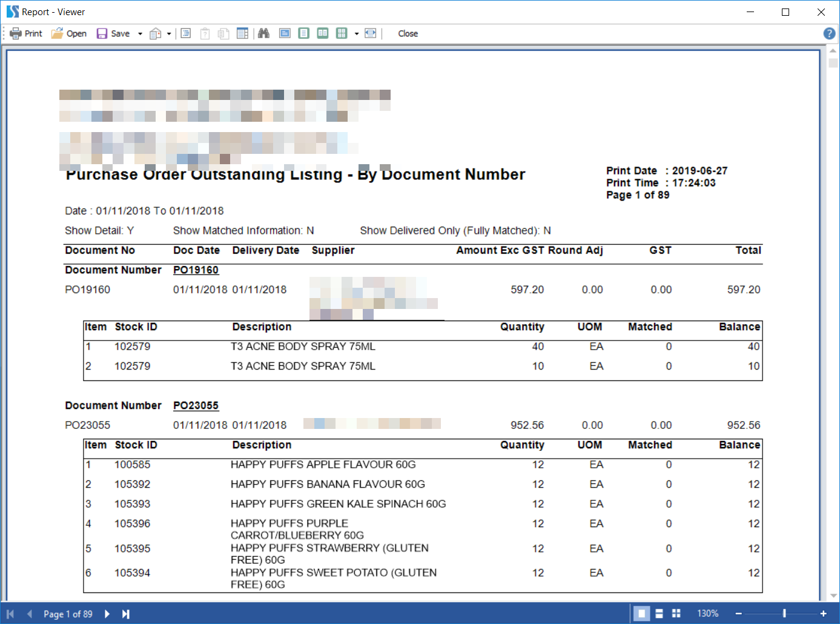Open the PO23055 document number link

tap(196, 406)
